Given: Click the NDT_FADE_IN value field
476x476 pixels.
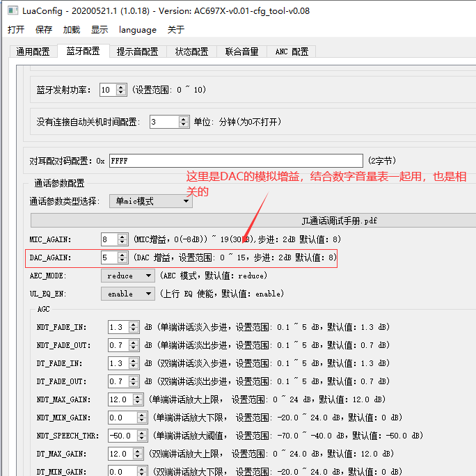Looking at the screenshot, I should pyautogui.click(x=118, y=327).
